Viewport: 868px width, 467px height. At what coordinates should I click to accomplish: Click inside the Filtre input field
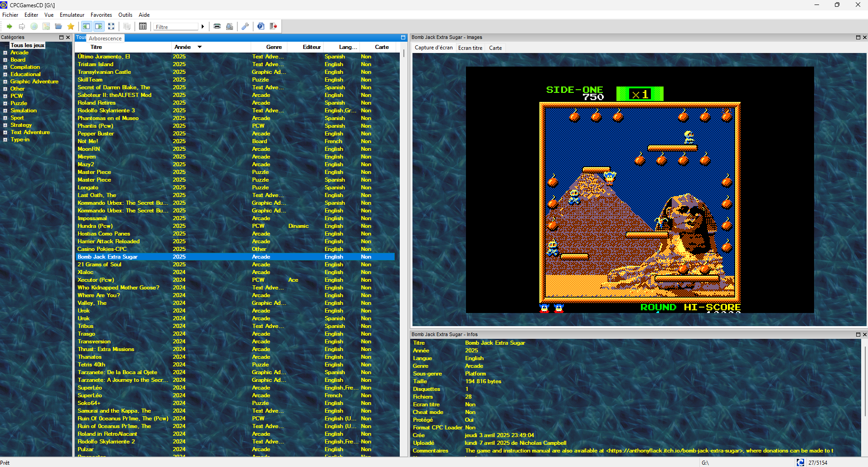point(176,27)
